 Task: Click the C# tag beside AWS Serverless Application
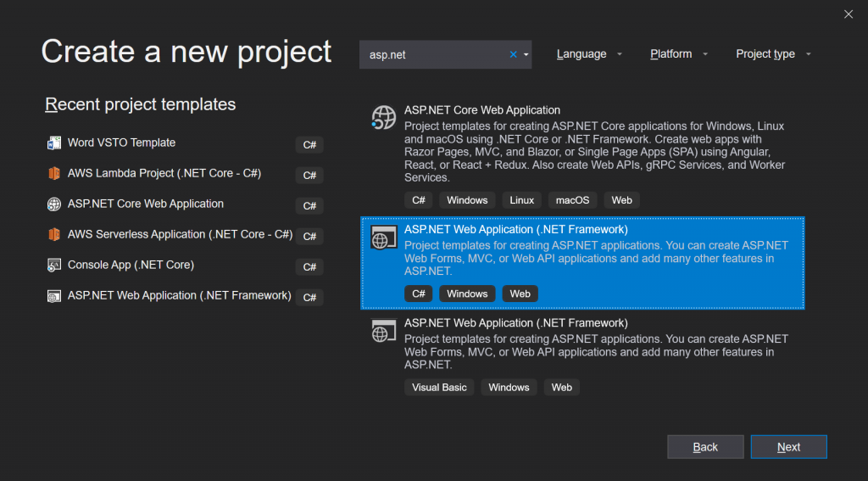tap(309, 237)
